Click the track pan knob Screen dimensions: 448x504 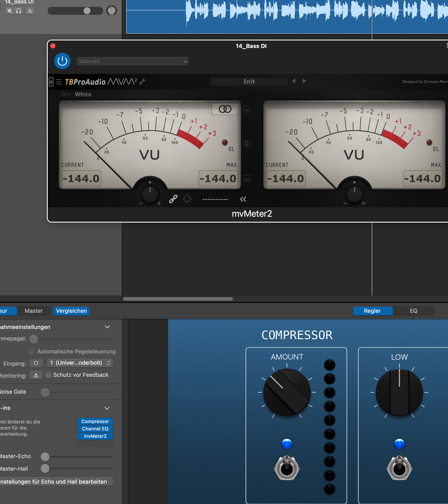[x=111, y=10]
